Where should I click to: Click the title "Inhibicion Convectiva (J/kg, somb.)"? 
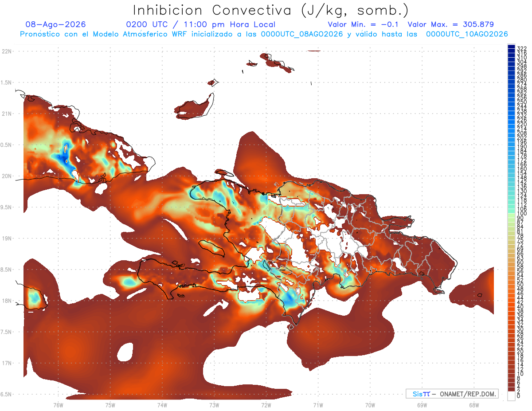pyautogui.click(x=270, y=11)
